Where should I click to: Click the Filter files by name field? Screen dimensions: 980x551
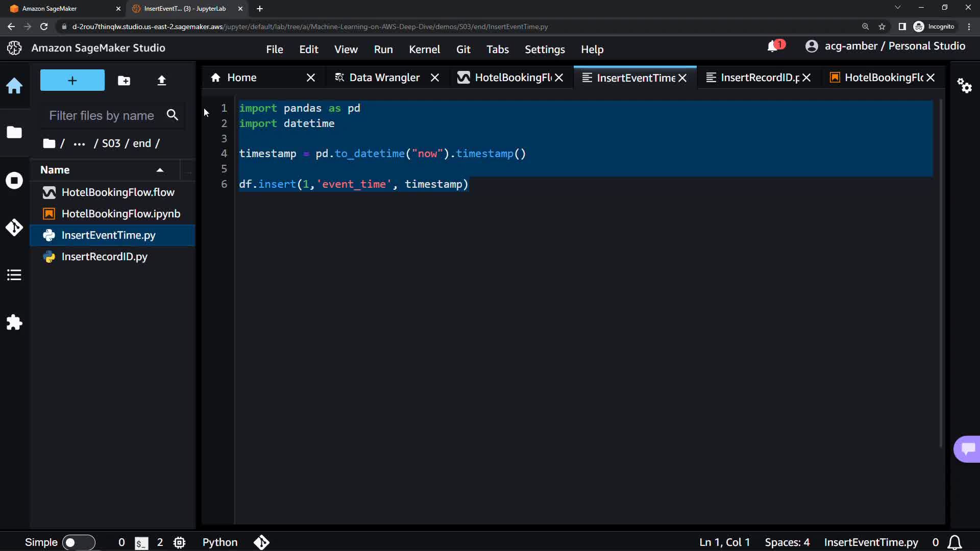102,116
